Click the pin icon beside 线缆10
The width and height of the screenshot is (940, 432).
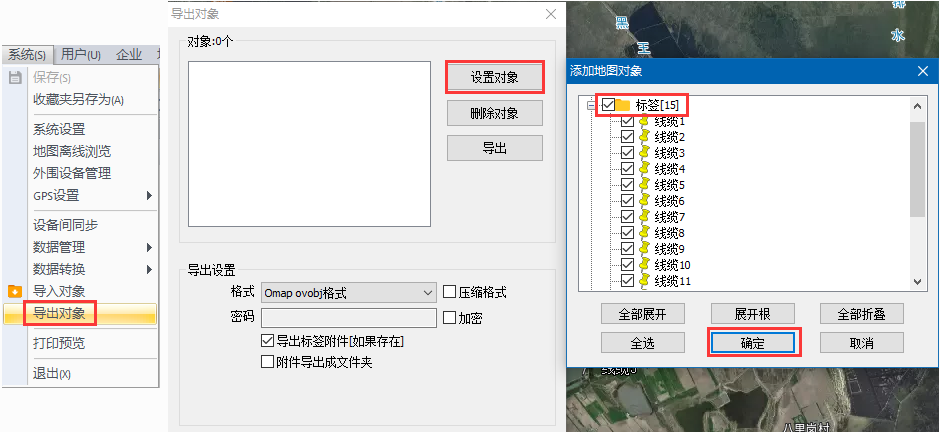pos(644,265)
